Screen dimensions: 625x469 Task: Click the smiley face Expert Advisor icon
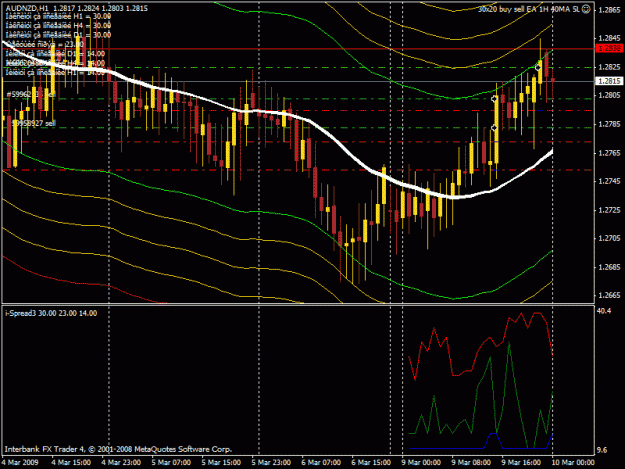point(586,9)
